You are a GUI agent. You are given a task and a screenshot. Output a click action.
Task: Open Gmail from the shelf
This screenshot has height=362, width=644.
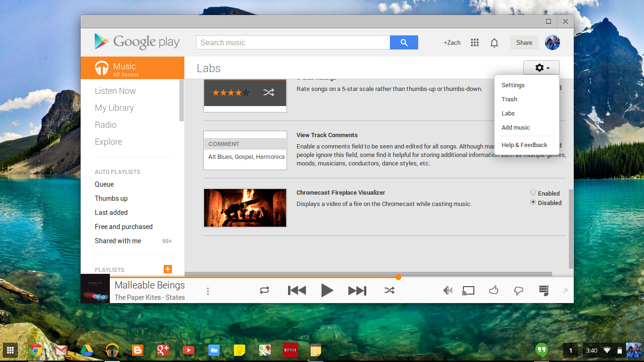[61, 350]
